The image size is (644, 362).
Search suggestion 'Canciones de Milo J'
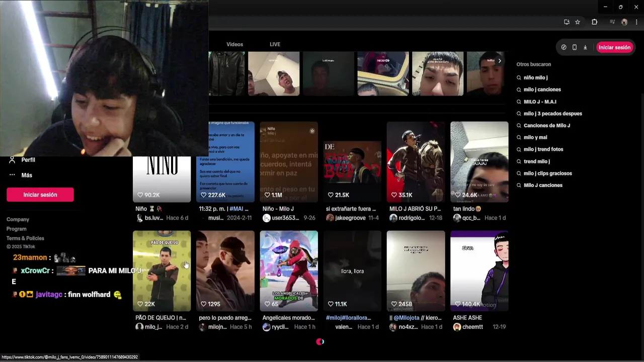pos(547,126)
